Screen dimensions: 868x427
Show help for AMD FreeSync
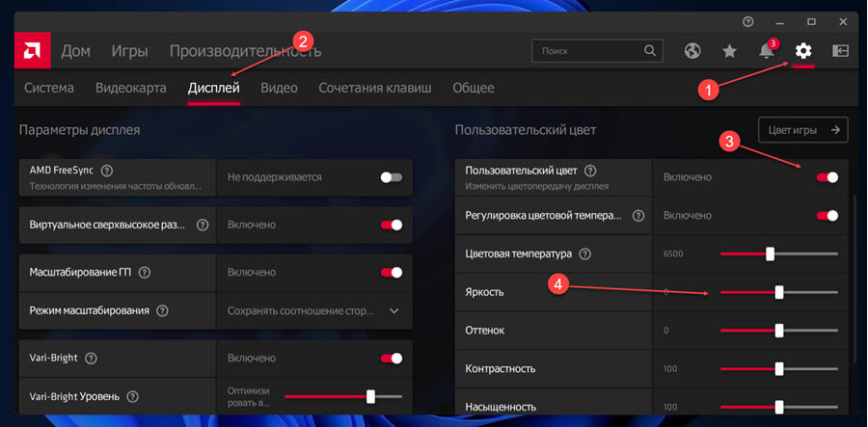coord(107,170)
